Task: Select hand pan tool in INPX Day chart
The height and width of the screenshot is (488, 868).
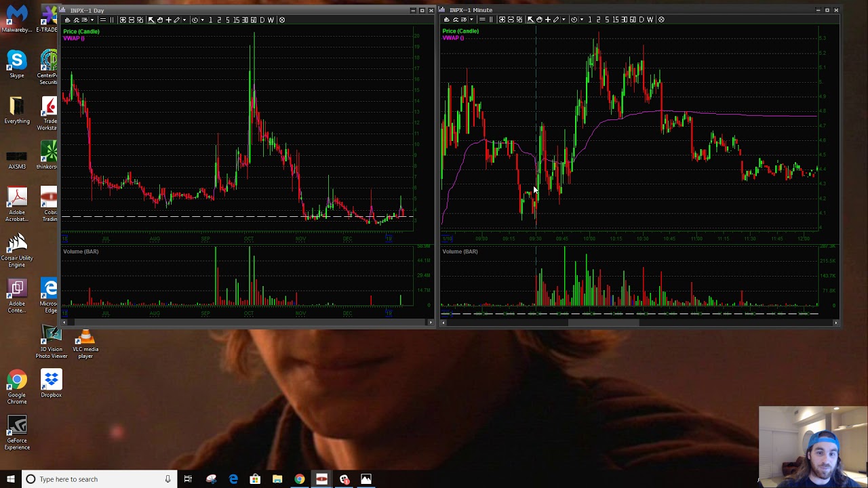Action: click(x=160, y=20)
